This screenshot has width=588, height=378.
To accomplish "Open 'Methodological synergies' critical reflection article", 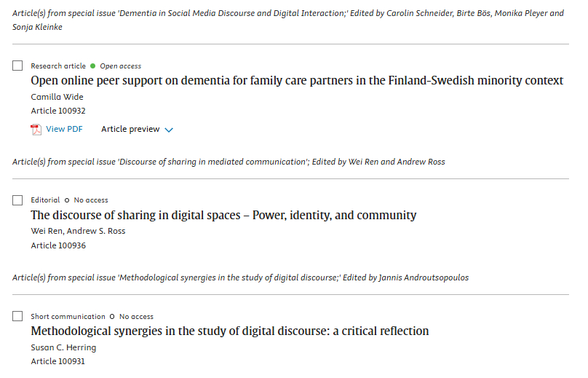I will [x=229, y=331].
